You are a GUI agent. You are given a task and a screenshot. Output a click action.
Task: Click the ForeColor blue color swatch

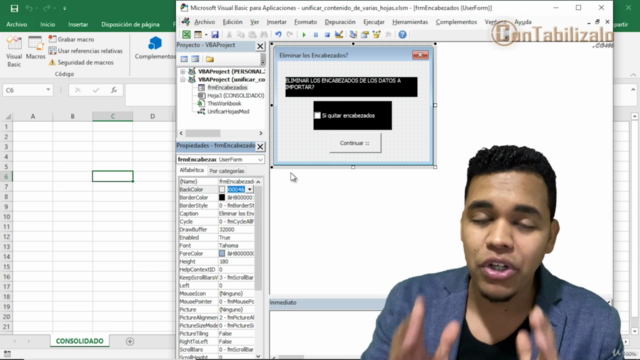pyautogui.click(x=222, y=253)
